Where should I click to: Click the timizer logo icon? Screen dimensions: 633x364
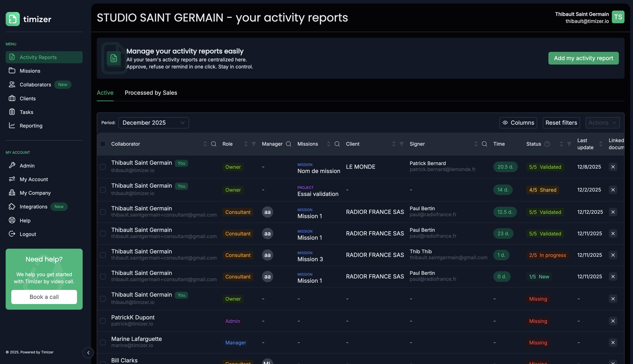coord(13,19)
